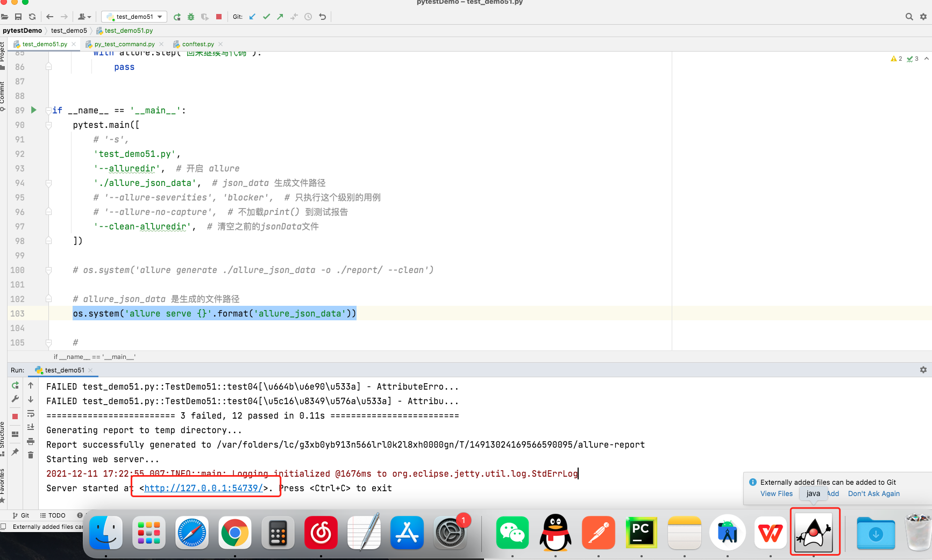Click the Run with Coverage icon

pos(205,17)
